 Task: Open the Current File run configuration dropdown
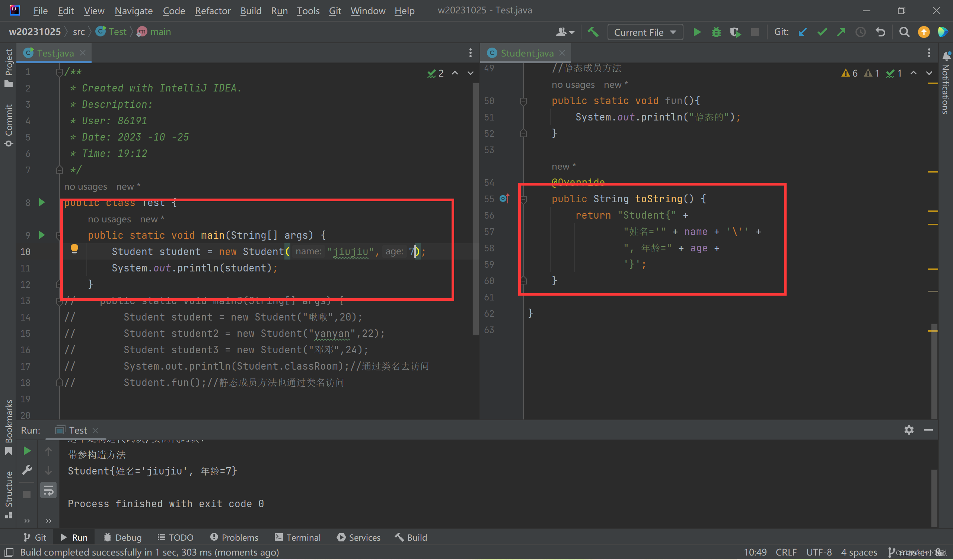click(x=645, y=32)
